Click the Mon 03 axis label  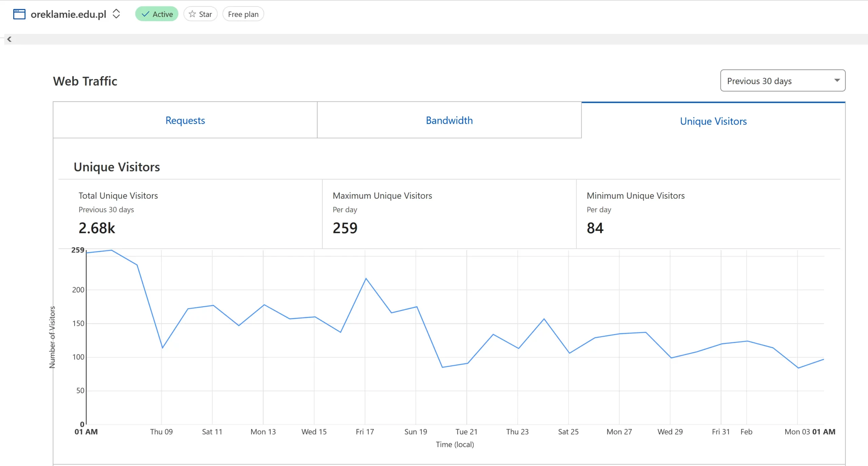[x=797, y=432]
